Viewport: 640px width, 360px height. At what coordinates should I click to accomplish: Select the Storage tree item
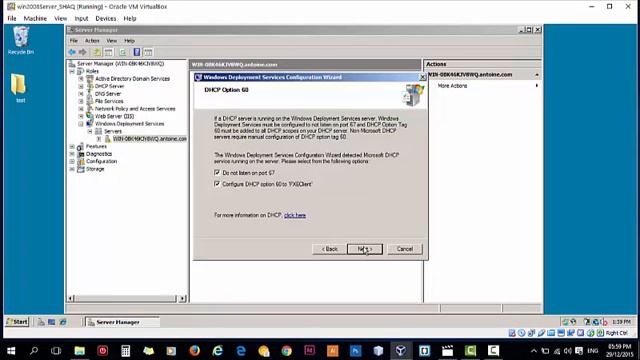tap(95, 169)
